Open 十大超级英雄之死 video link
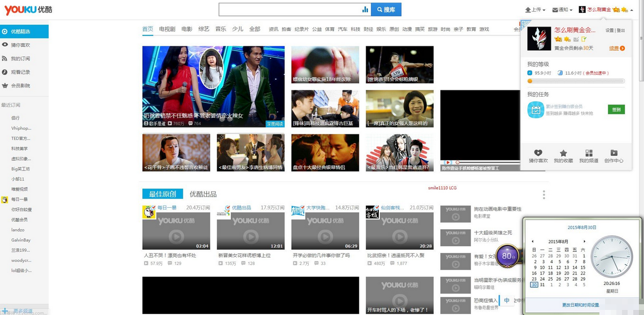Viewport: 644px width, 315px height. pyautogui.click(x=493, y=233)
